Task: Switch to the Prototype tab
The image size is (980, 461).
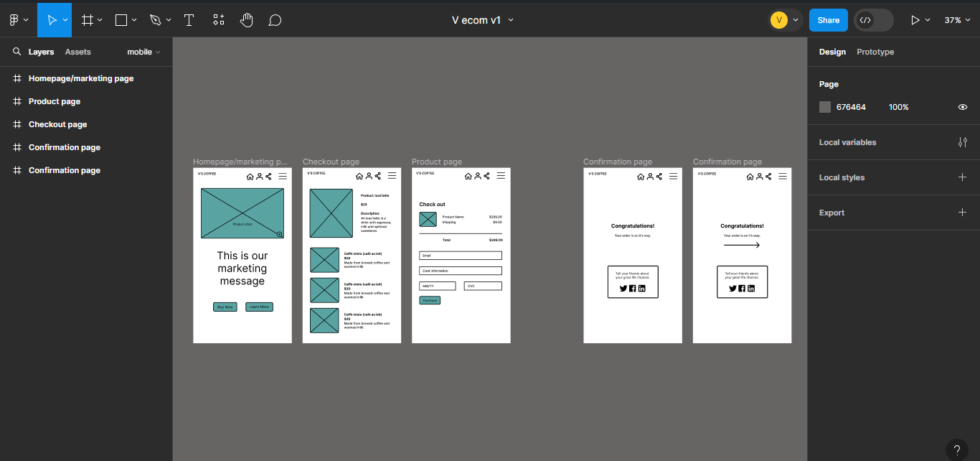Action: click(x=875, y=52)
